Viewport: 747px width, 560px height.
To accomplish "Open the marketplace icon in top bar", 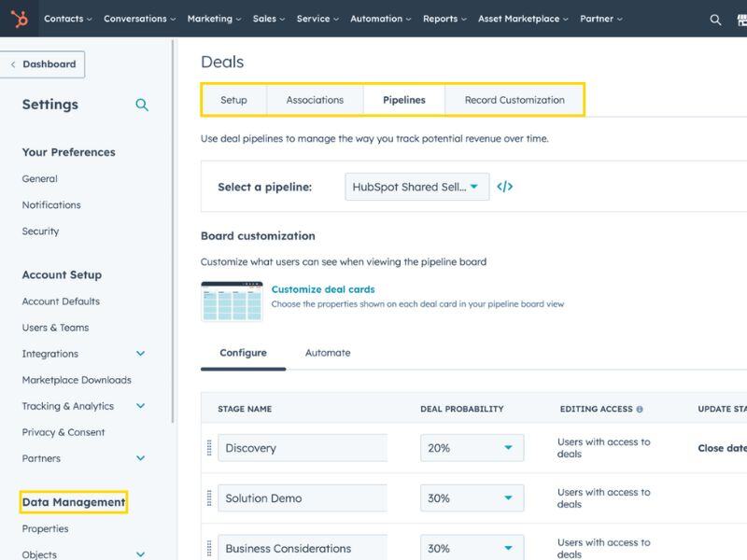I will pos(741,20).
